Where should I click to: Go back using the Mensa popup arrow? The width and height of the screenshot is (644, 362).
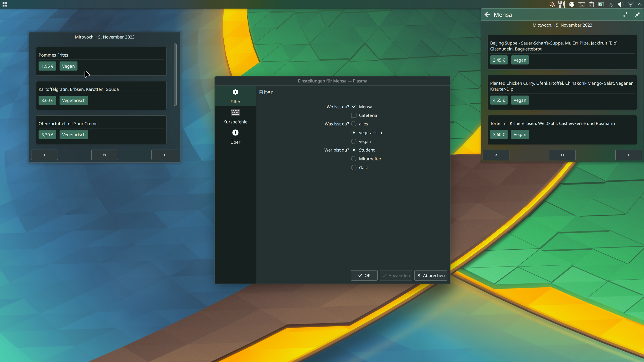tap(487, 15)
